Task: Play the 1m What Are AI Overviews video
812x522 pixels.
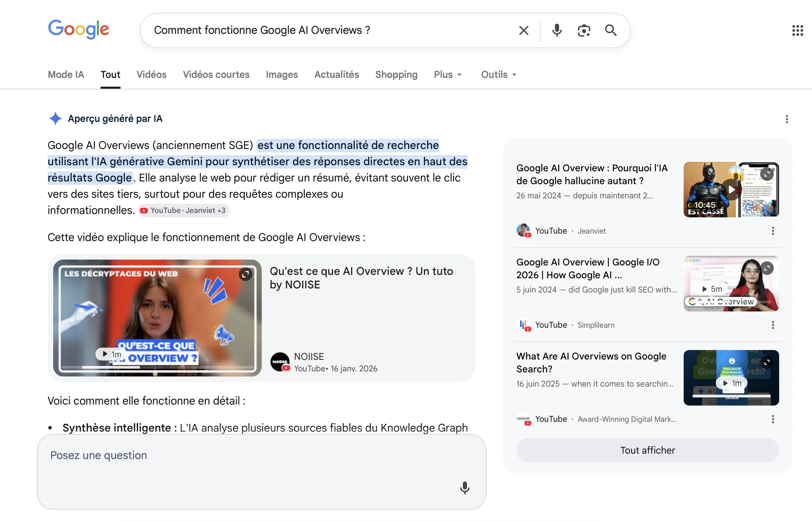Action: coord(731,383)
